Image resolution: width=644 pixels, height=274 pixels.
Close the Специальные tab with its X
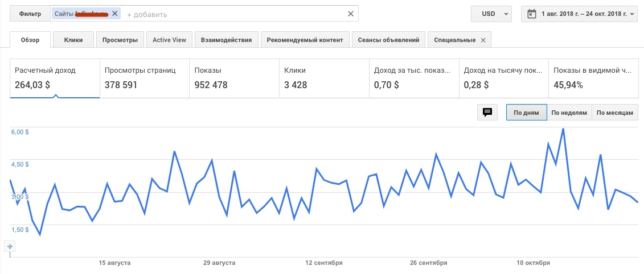pos(483,40)
